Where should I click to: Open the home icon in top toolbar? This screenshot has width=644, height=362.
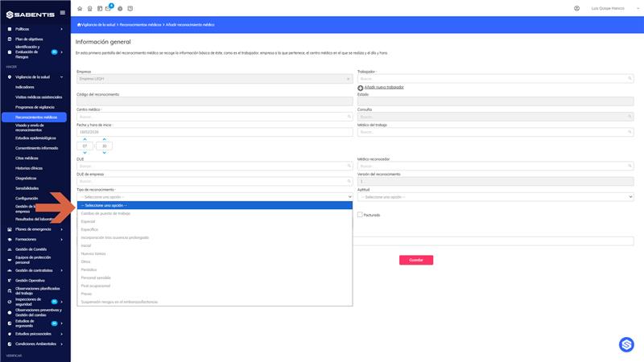(80, 9)
